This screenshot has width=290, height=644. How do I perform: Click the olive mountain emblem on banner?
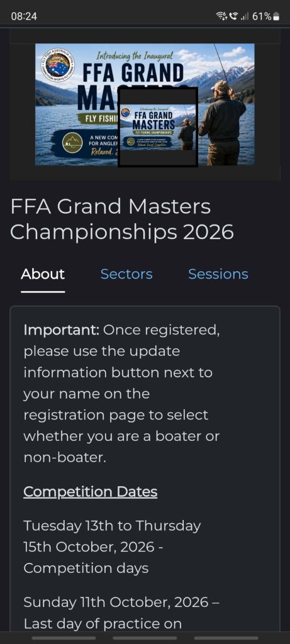click(x=72, y=143)
